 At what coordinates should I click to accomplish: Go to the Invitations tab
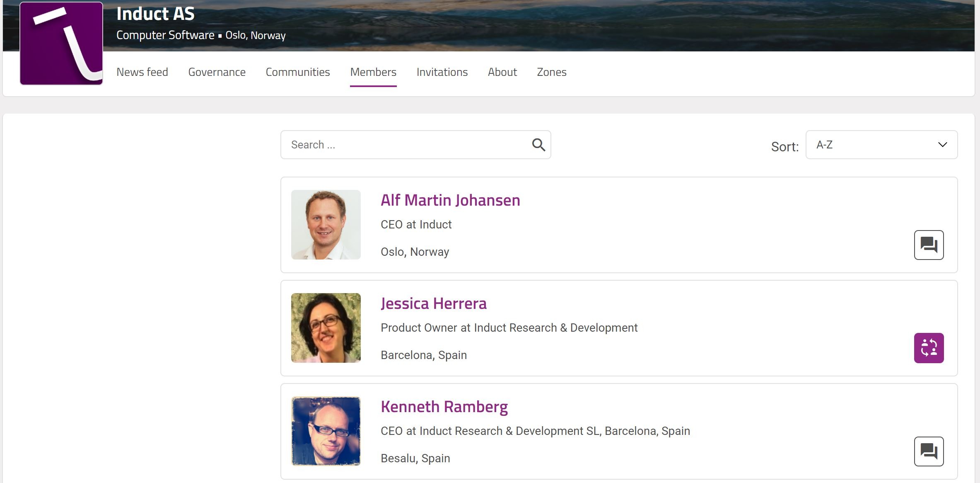[442, 72]
